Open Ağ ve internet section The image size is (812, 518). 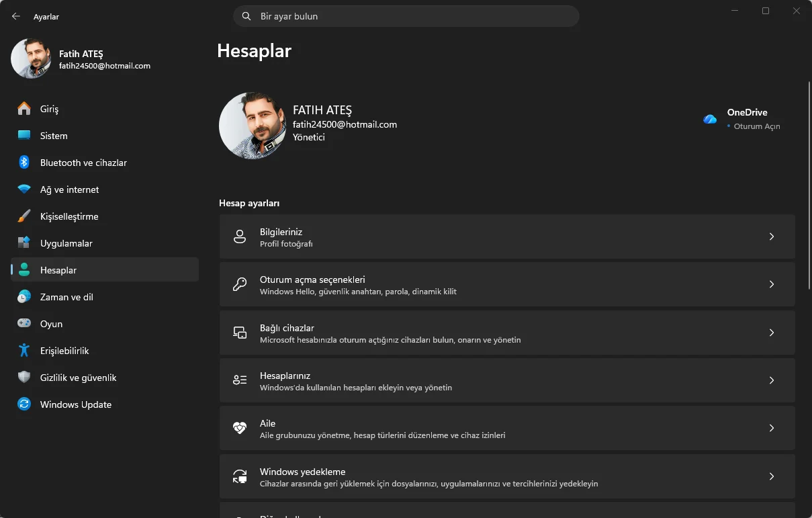point(105,189)
